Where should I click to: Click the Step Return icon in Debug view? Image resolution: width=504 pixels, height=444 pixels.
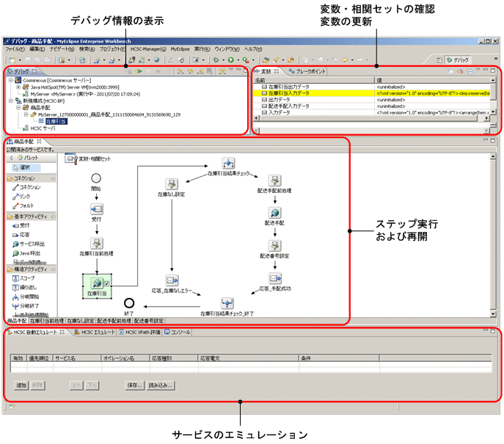(200, 71)
